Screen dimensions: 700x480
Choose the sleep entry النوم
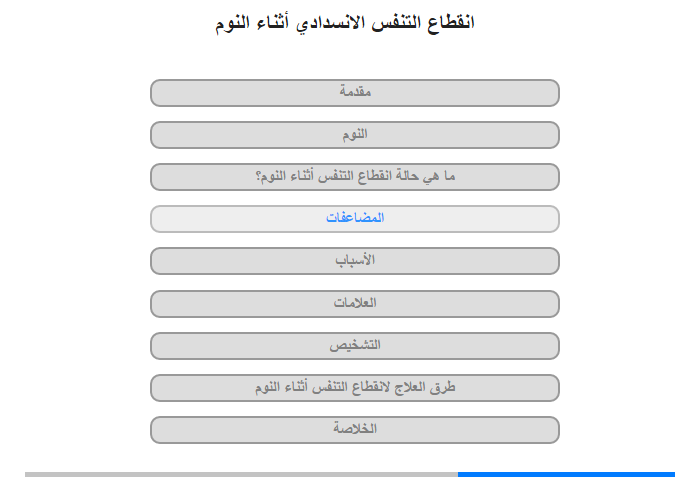point(355,135)
